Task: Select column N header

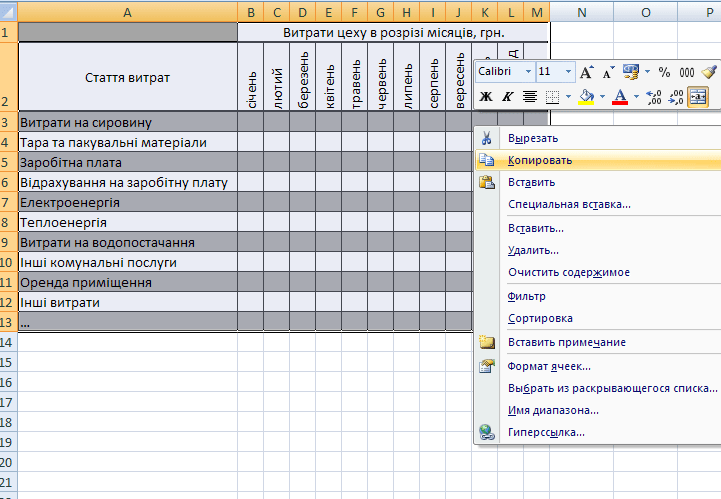Action: coord(582,12)
